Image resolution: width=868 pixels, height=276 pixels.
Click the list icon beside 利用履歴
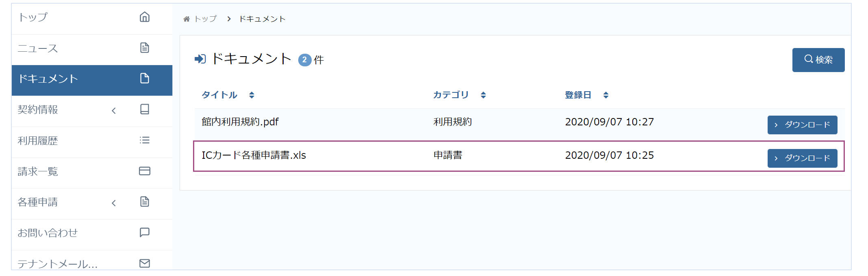[x=145, y=140]
